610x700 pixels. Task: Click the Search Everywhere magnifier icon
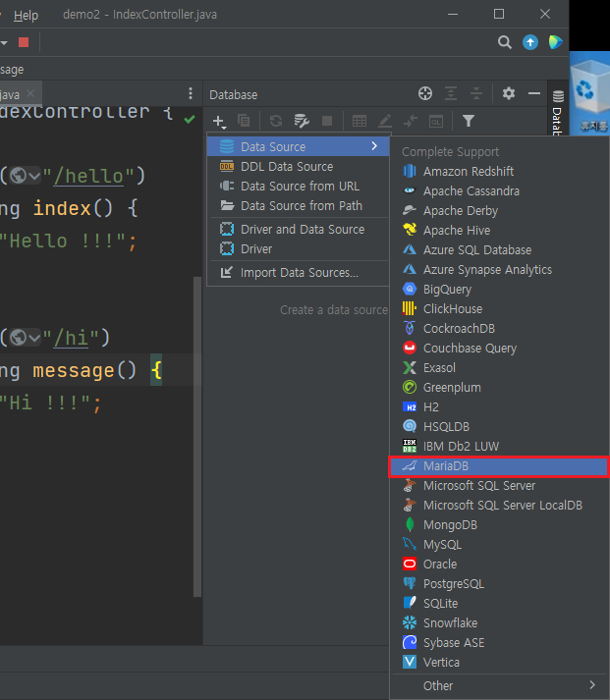[x=505, y=42]
